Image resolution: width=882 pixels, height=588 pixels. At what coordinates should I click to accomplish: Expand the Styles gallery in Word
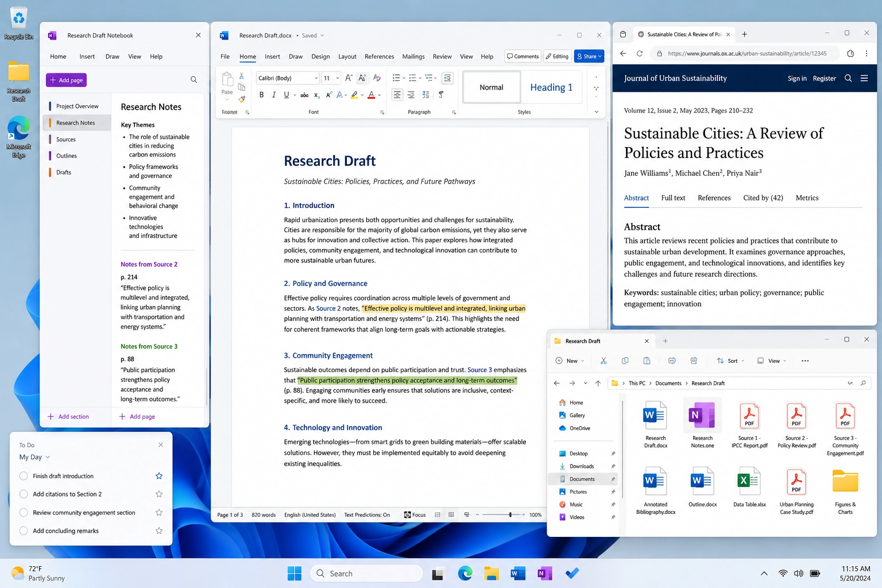[x=596, y=112]
